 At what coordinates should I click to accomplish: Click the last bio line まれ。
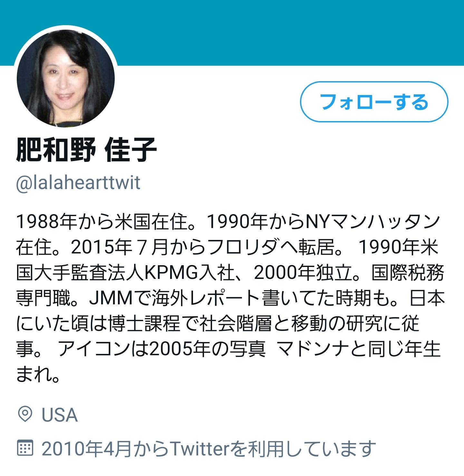(x=38, y=374)
